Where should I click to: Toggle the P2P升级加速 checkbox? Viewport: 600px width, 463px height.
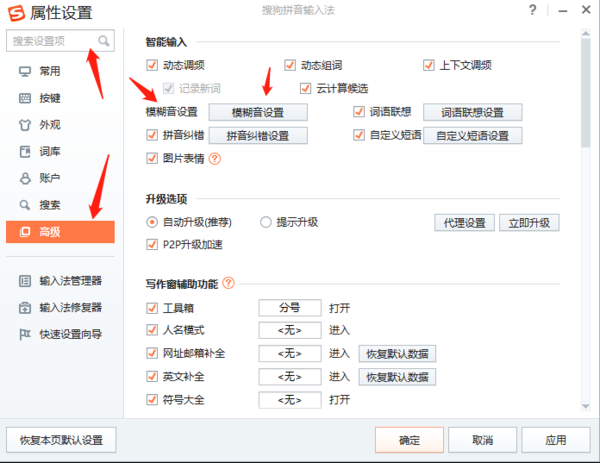click(x=152, y=244)
